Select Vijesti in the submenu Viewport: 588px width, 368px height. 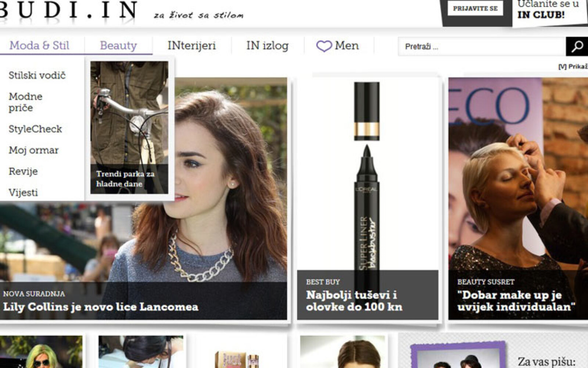[23, 192]
